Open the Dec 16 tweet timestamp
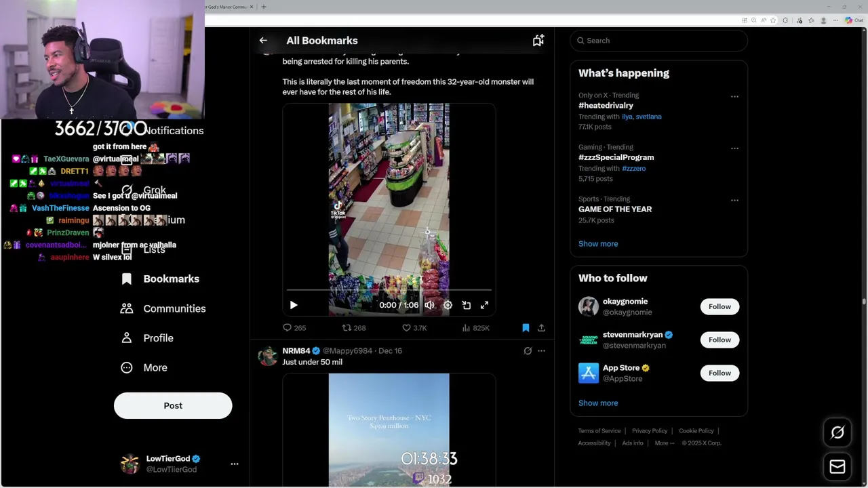The image size is (868, 488). coord(390,350)
